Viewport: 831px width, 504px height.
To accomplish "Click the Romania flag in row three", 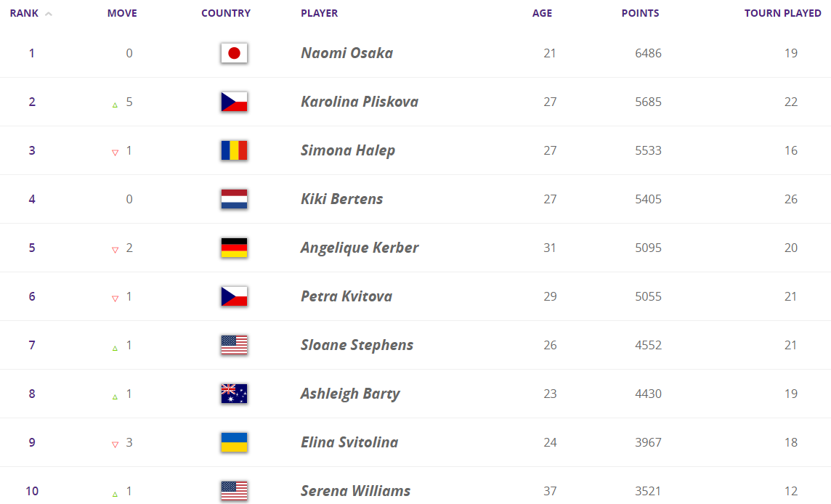I will pyautogui.click(x=234, y=150).
